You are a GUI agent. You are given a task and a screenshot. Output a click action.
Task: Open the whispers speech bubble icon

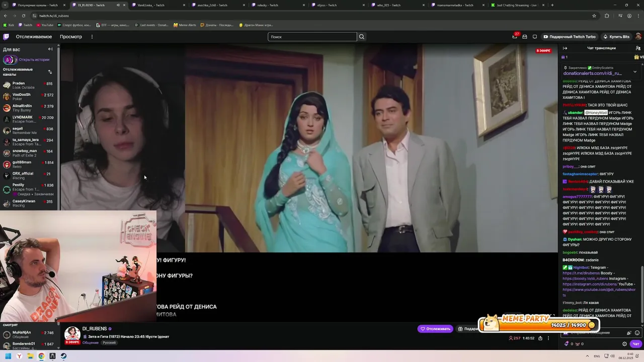click(535, 37)
